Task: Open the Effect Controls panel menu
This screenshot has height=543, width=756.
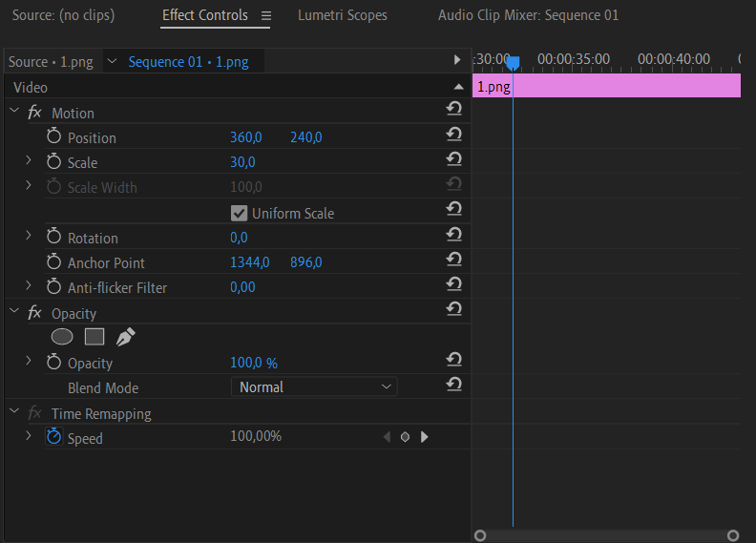Action: point(266,16)
